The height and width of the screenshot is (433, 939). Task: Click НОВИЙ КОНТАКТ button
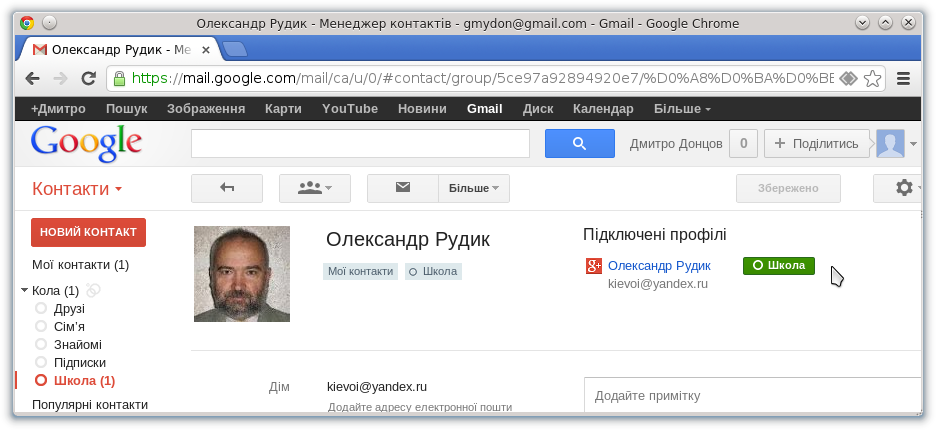(89, 232)
